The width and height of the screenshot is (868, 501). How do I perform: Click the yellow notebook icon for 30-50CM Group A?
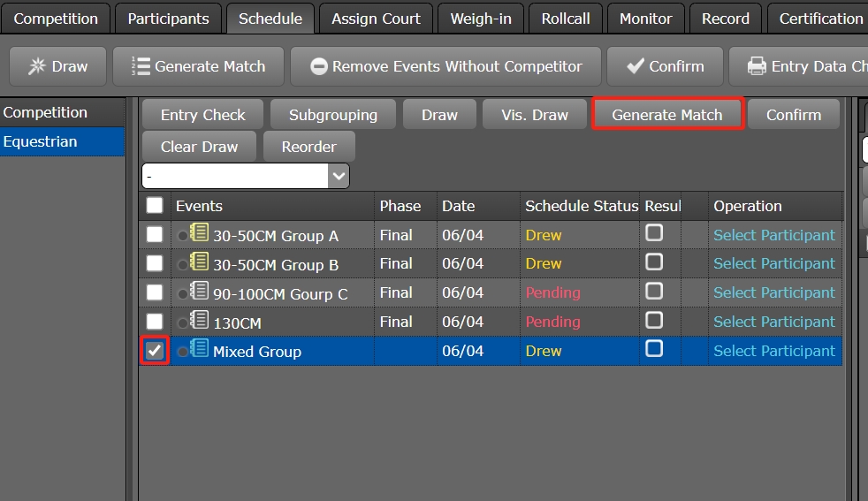coord(200,234)
